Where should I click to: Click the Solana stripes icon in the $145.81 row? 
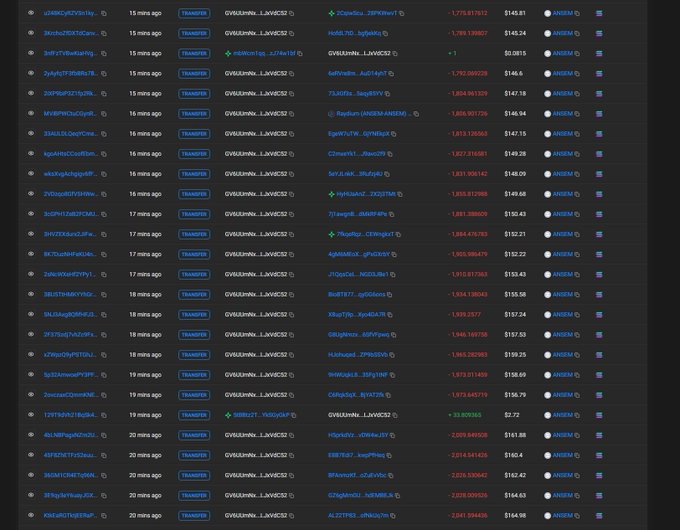599,13
